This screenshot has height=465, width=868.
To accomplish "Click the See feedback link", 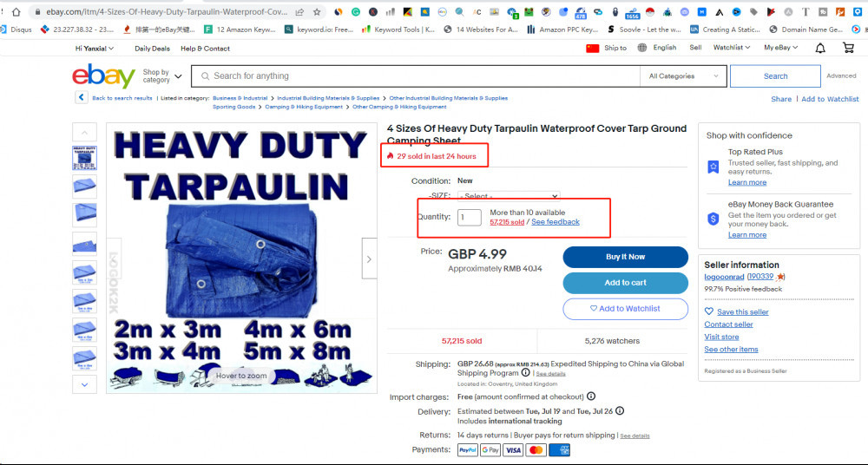I will coord(556,222).
